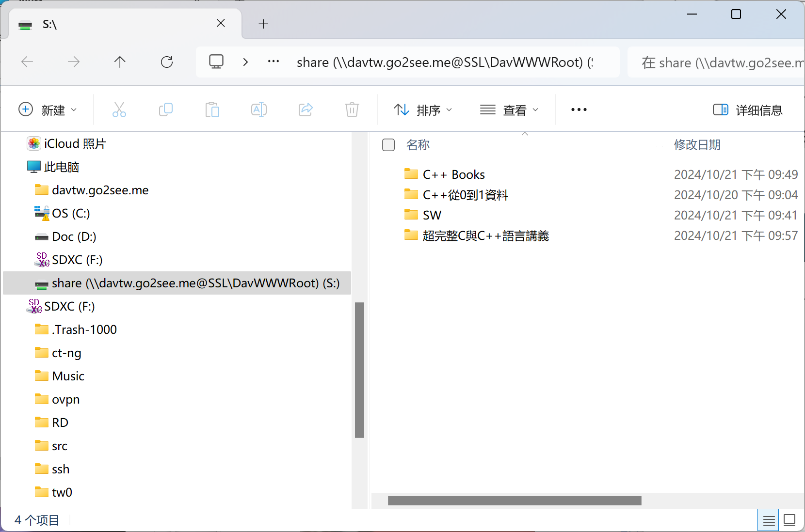Sort by the 修改日期 column header
805x532 pixels.
(x=697, y=145)
